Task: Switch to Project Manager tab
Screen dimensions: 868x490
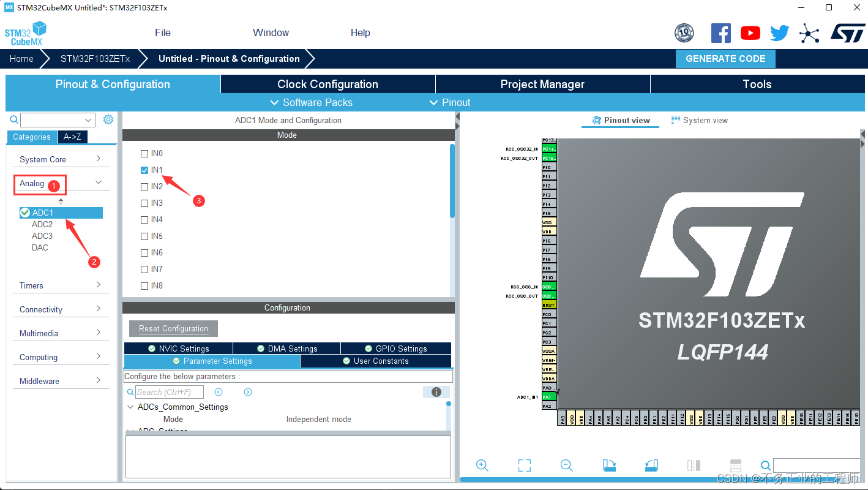Action: click(x=542, y=85)
